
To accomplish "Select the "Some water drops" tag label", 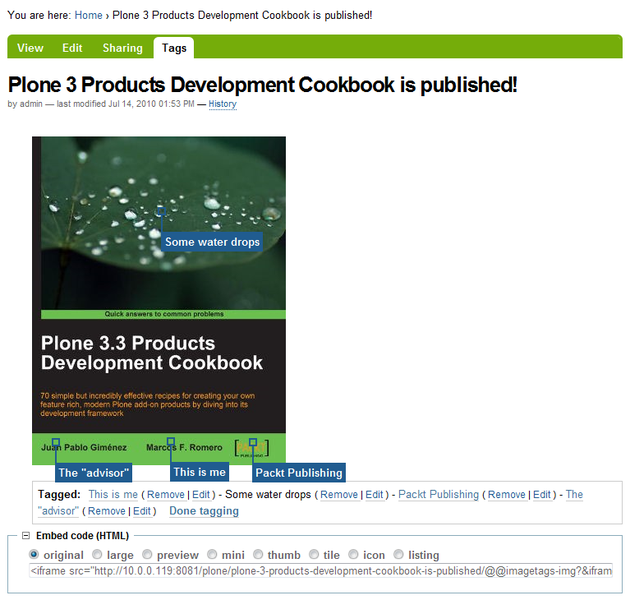I will [212, 242].
